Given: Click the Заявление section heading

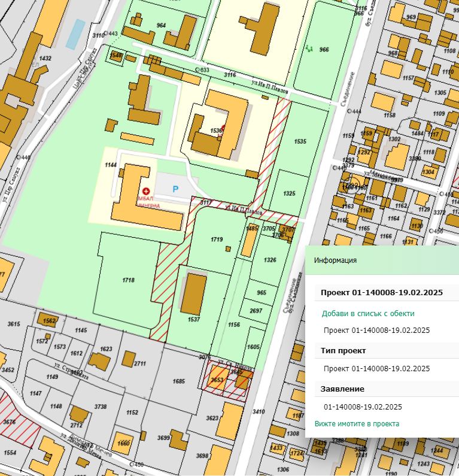Looking at the screenshot, I should point(342,389).
